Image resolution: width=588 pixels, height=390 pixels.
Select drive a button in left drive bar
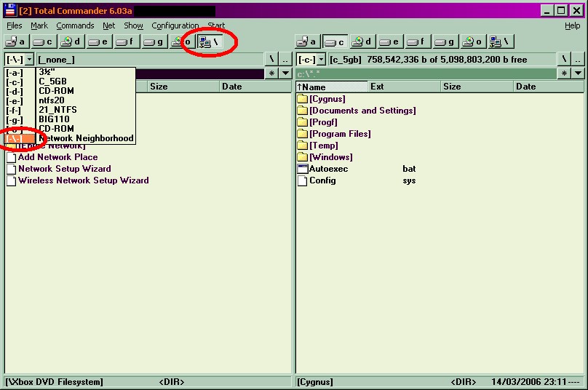click(x=16, y=41)
